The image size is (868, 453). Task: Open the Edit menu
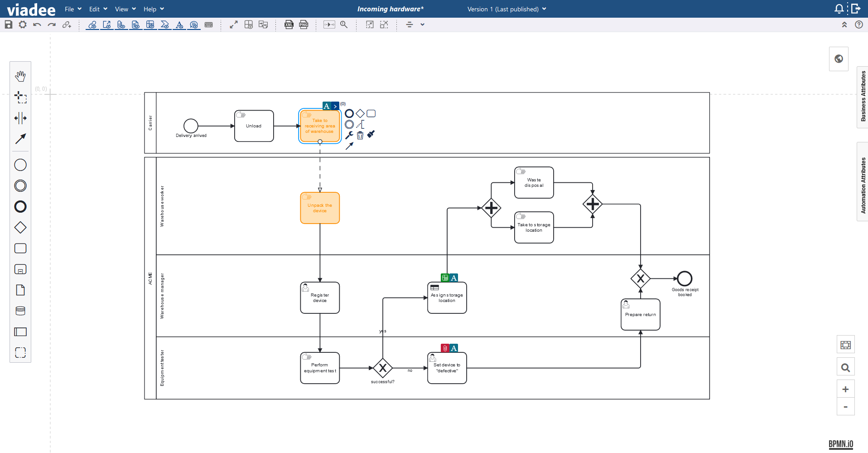click(98, 9)
